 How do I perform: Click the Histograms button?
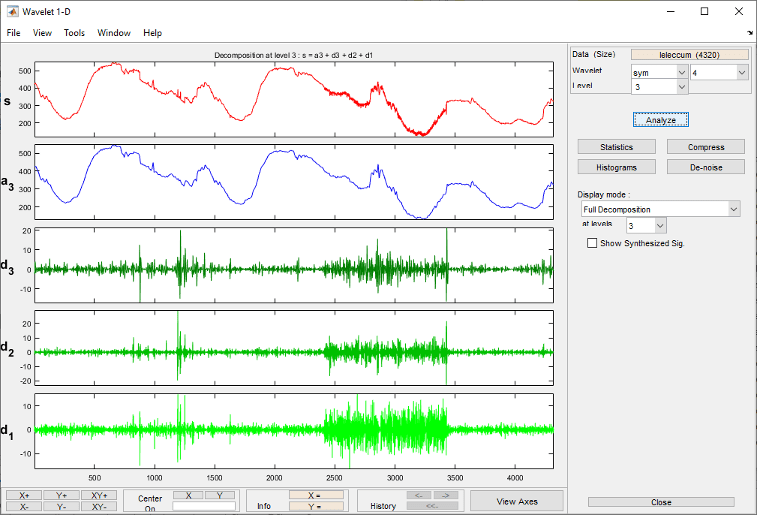click(615, 167)
